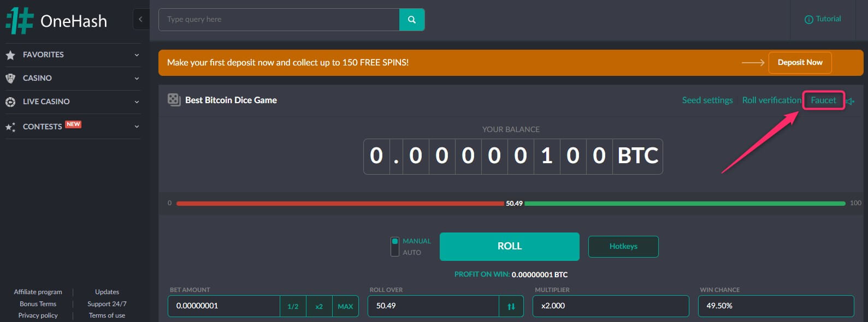Swap roll over/under with arrows icon
The image size is (868, 322).
511,306
